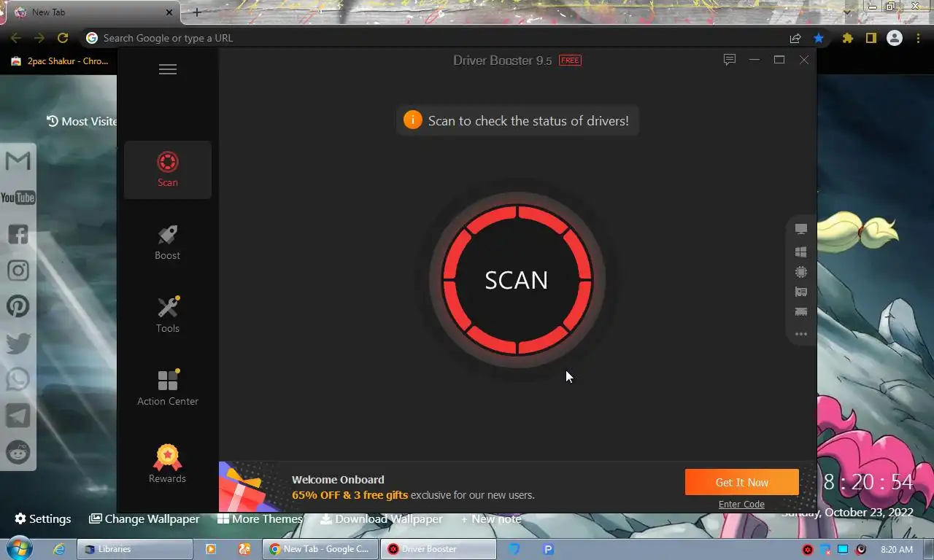
Task: Switch to Libraries taskbar window
Action: pyautogui.click(x=135, y=549)
